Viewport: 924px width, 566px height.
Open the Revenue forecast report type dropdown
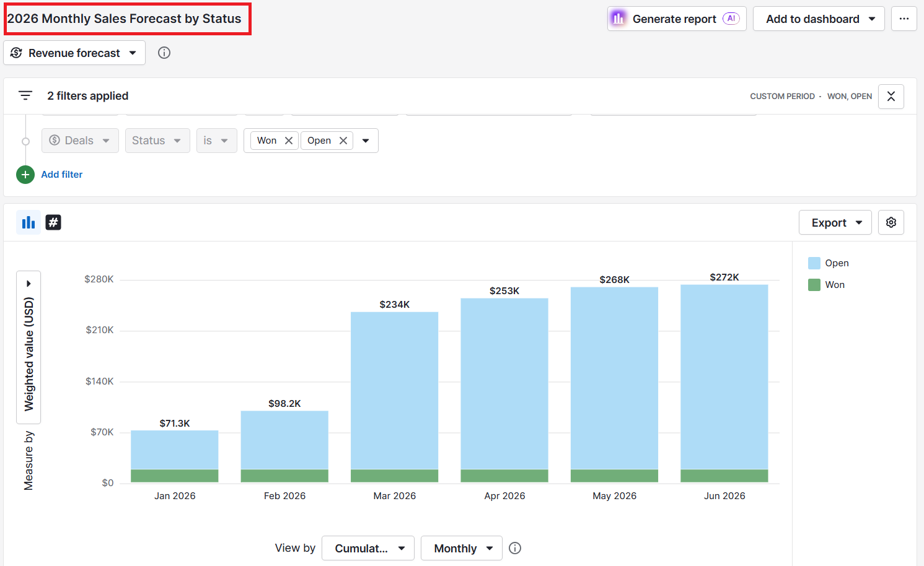pos(74,53)
